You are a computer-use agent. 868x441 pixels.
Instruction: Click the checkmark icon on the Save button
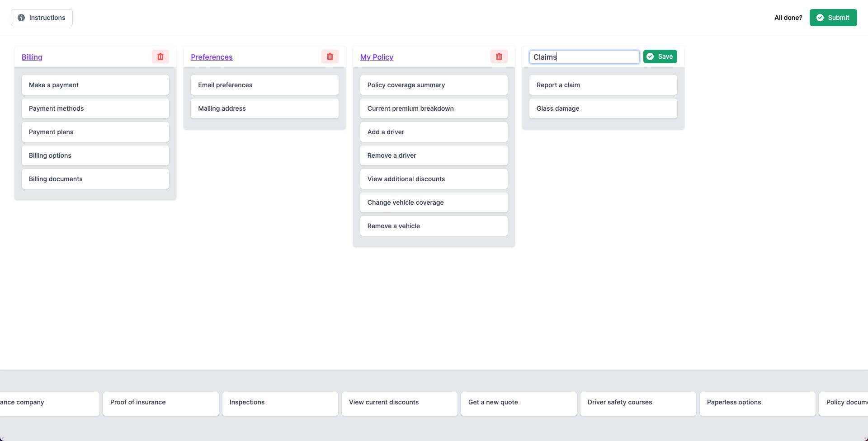(650, 56)
